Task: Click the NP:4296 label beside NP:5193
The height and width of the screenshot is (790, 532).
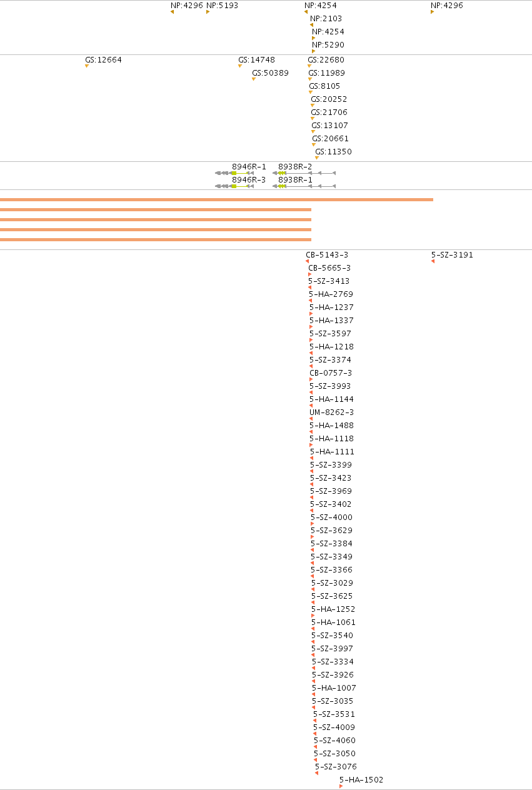Action: [x=187, y=6]
